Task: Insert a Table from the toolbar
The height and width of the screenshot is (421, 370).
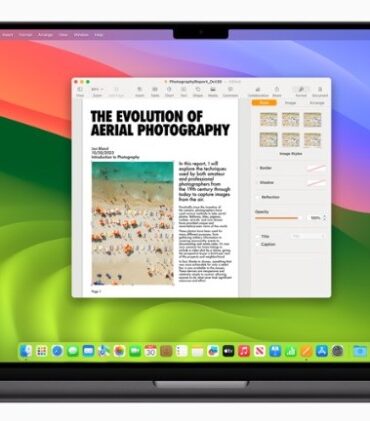Action: pyautogui.click(x=155, y=92)
